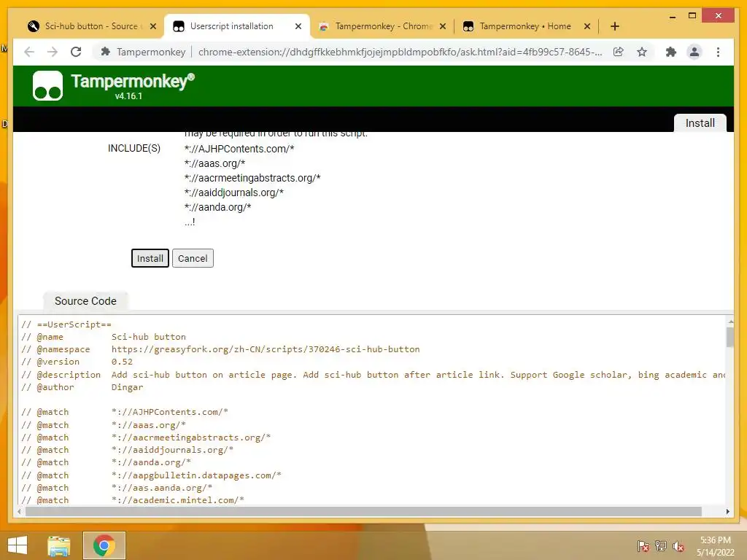Click the *://AJHPContents.com/* include entry
The width and height of the screenshot is (747, 560).
(x=239, y=149)
